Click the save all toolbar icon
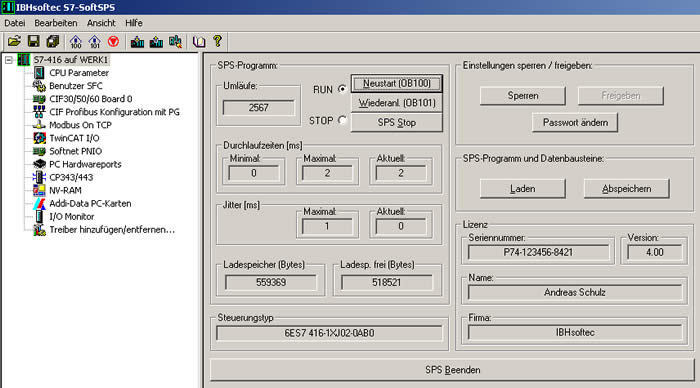 tap(53, 42)
